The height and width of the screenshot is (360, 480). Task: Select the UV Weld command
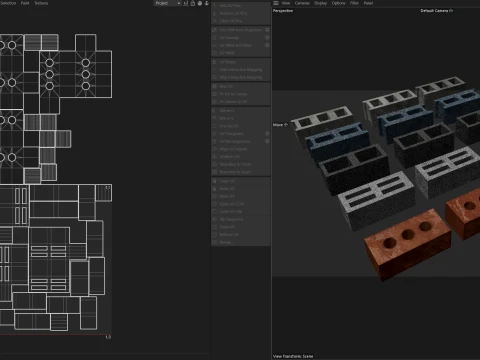pos(241,53)
